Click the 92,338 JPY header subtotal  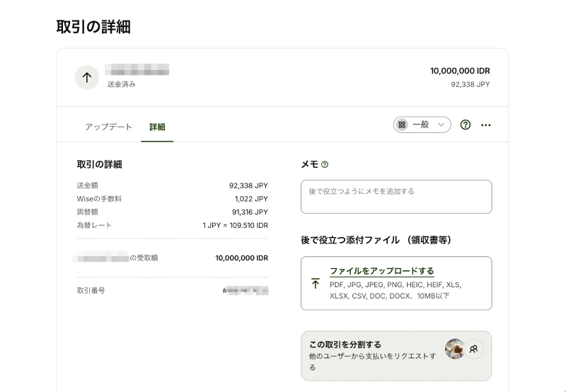[x=470, y=84]
